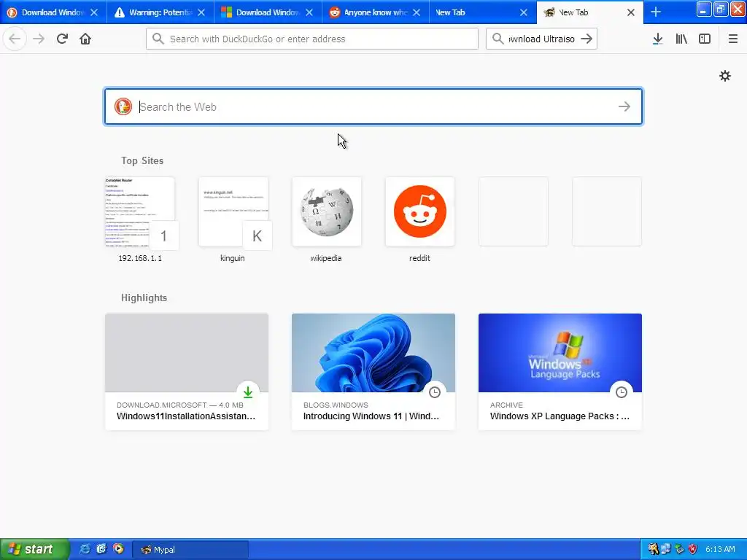Open new tab page settings gear

724,76
